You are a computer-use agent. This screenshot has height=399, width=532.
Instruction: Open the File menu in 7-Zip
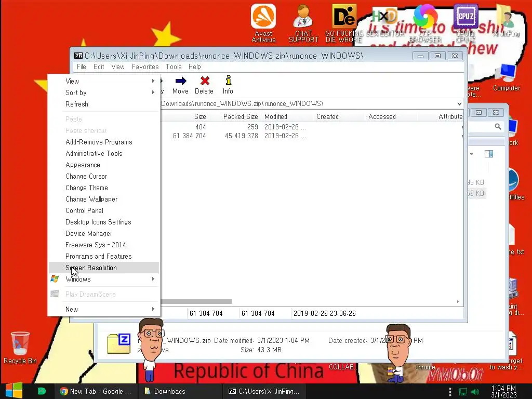82,66
